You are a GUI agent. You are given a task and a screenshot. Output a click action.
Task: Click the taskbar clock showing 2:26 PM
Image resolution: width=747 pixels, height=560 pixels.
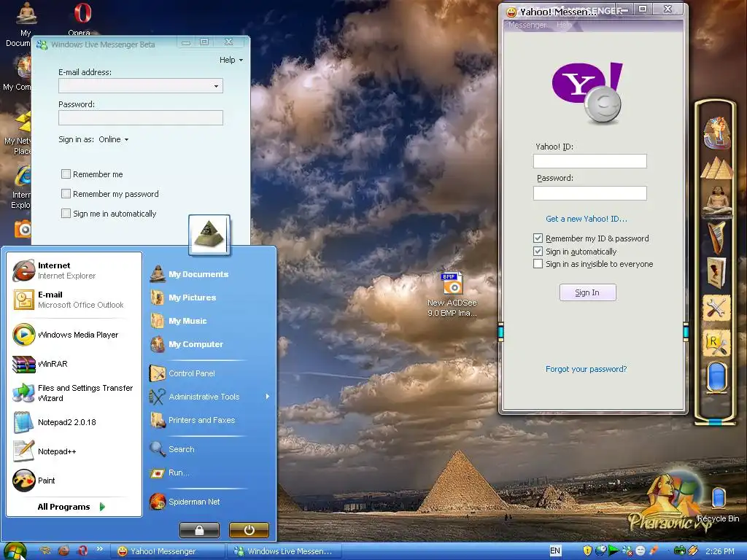point(720,551)
